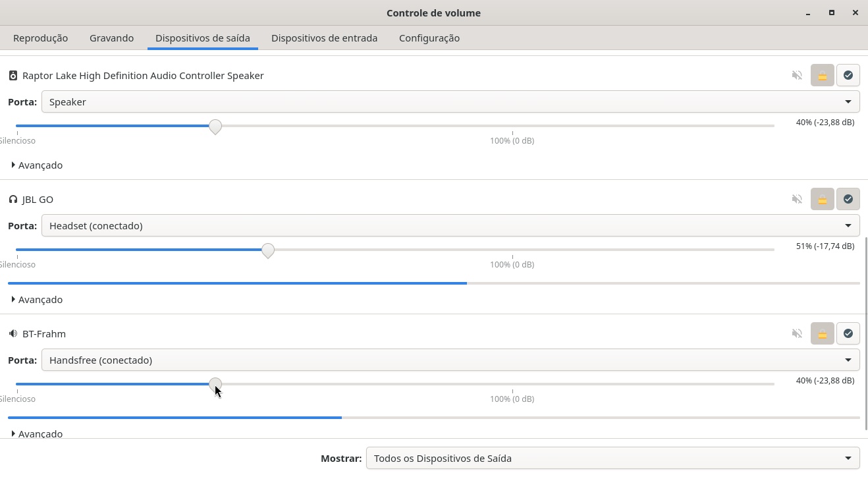This screenshot has width=868, height=477.
Task: Open the Mostrar output devices filter dropdown
Action: (612, 459)
